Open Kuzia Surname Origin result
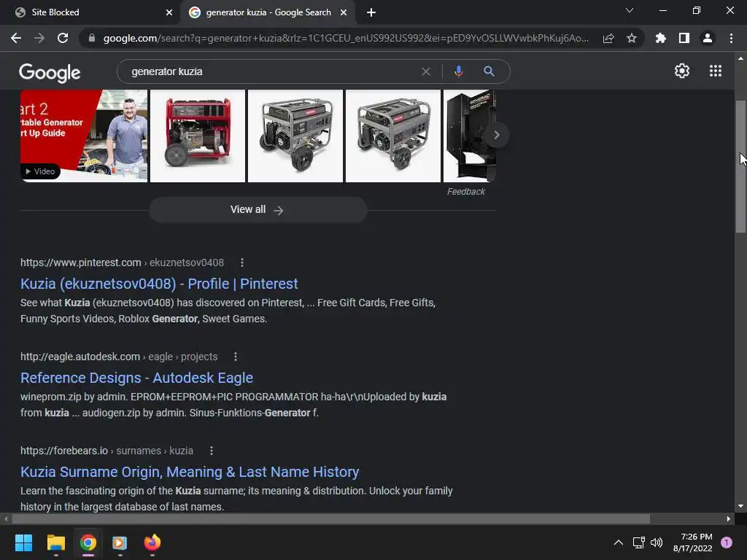The width and height of the screenshot is (747, 560). (x=190, y=472)
